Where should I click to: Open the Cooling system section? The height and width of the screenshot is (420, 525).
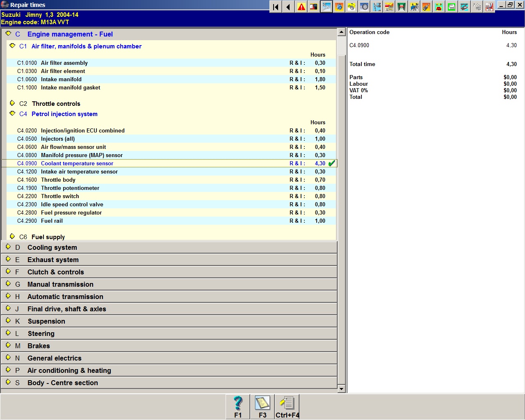coord(52,247)
